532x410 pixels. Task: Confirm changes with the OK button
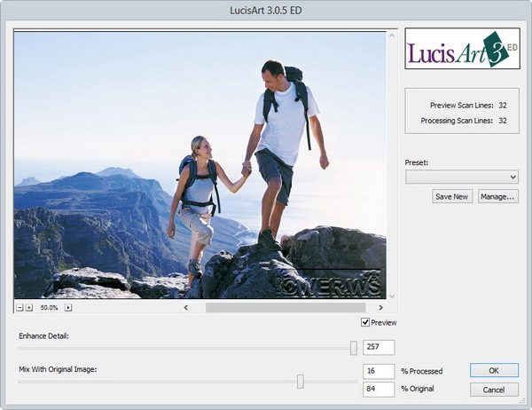coord(494,370)
